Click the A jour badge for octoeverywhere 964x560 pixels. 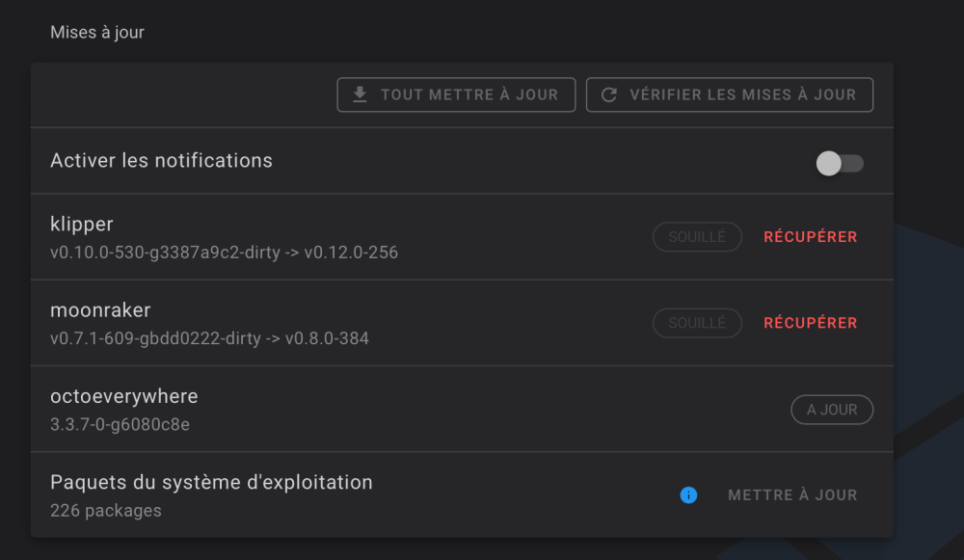832,410
